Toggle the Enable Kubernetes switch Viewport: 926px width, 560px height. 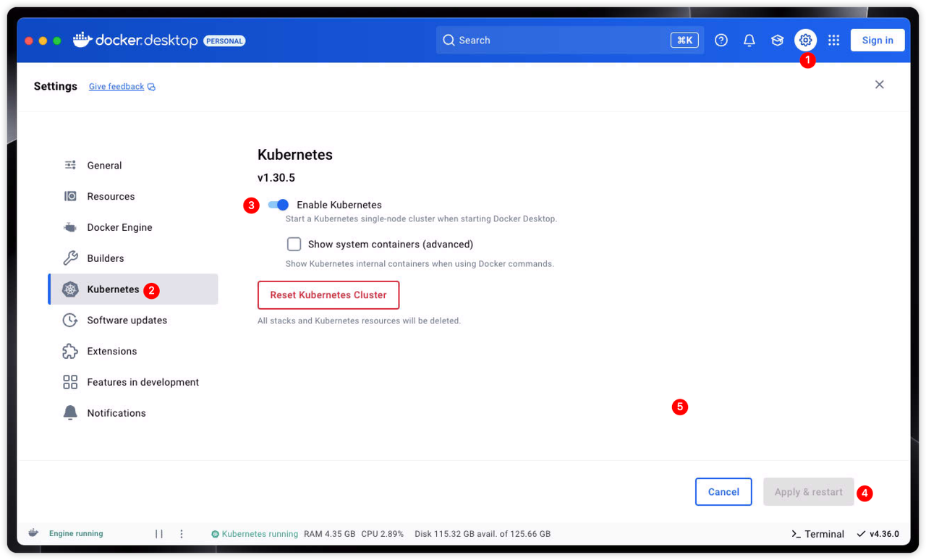pos(279,205)
